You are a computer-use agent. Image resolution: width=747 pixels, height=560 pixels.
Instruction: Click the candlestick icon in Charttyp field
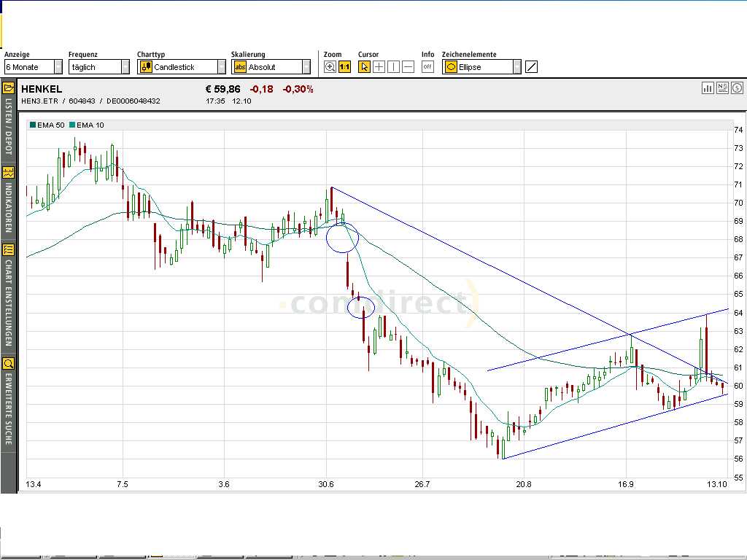click(x=146, y=67)
